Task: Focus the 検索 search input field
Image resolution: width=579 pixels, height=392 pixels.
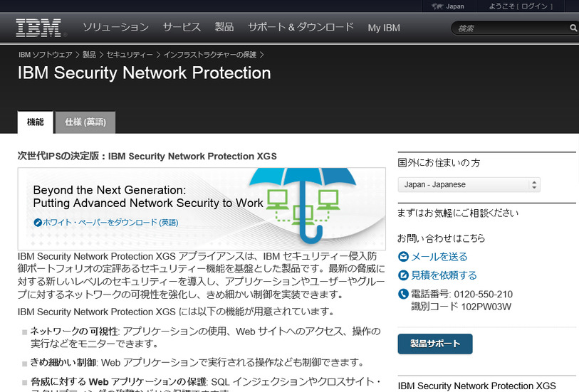Action: [511, 28]
